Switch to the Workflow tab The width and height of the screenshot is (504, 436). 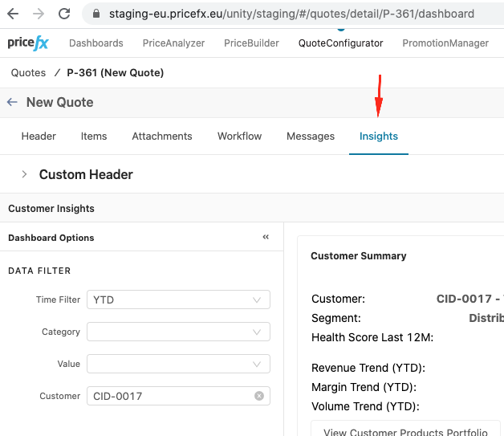click(x=239, y=136)
